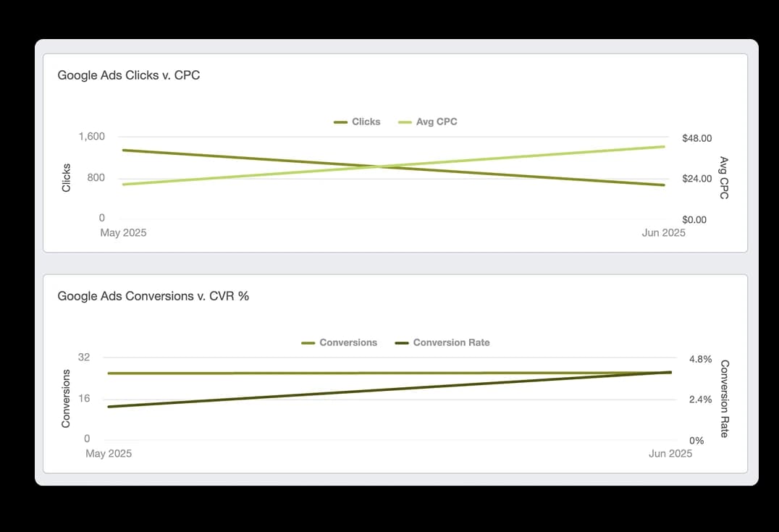Toggle the Clicks series legend label
Image resolution: width=779 pixels, height=532 pixels.
[366, 122]
